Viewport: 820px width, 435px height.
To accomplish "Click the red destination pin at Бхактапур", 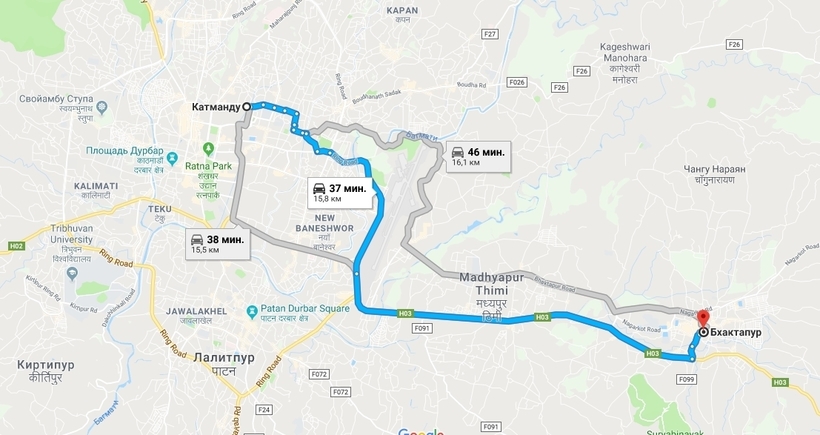I will pos(703,318).
